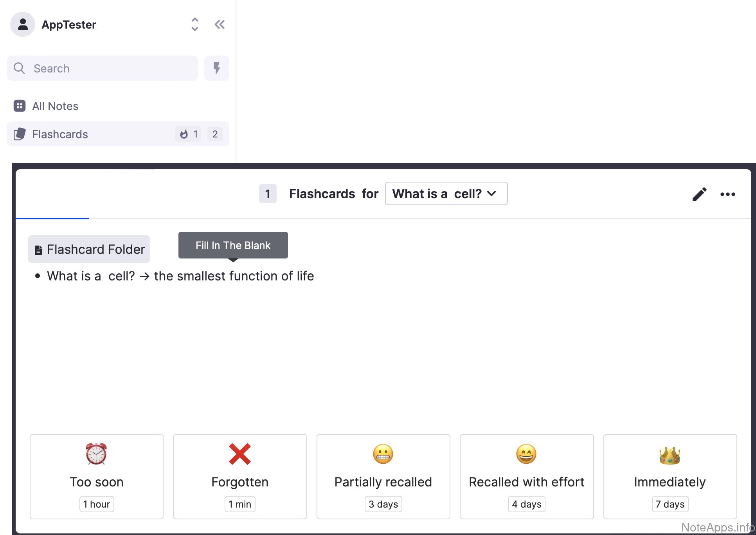
Task: Collapse the sidebar with double-arrow icon
Action: (x=220, y=25)
